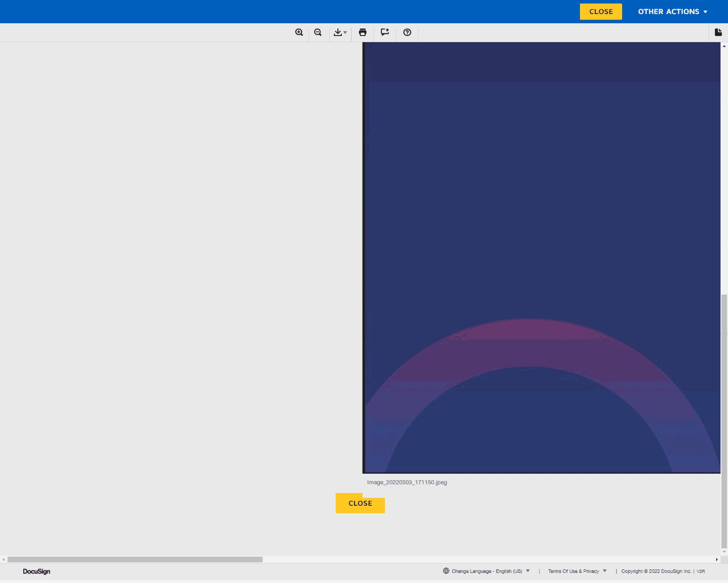Click the add comment speech bubble icon

click(x=385, y=32)
